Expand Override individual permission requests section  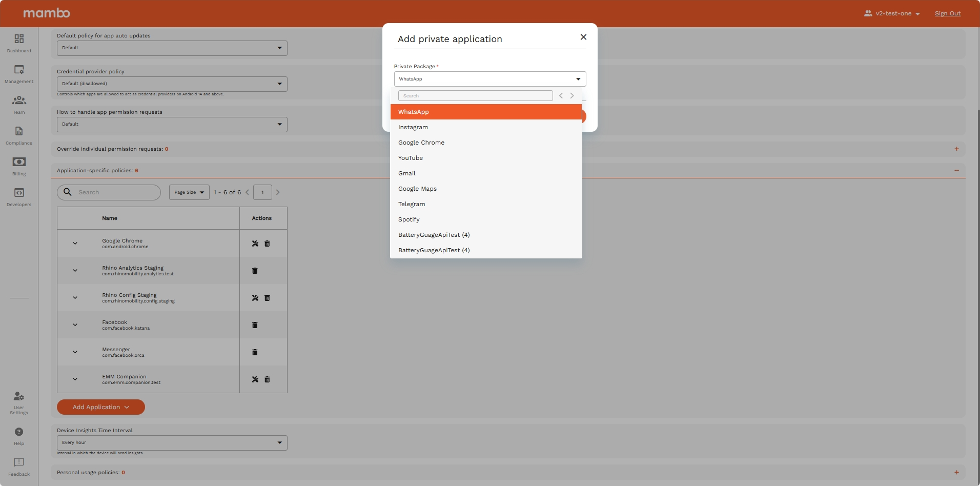tap(956, 149)
